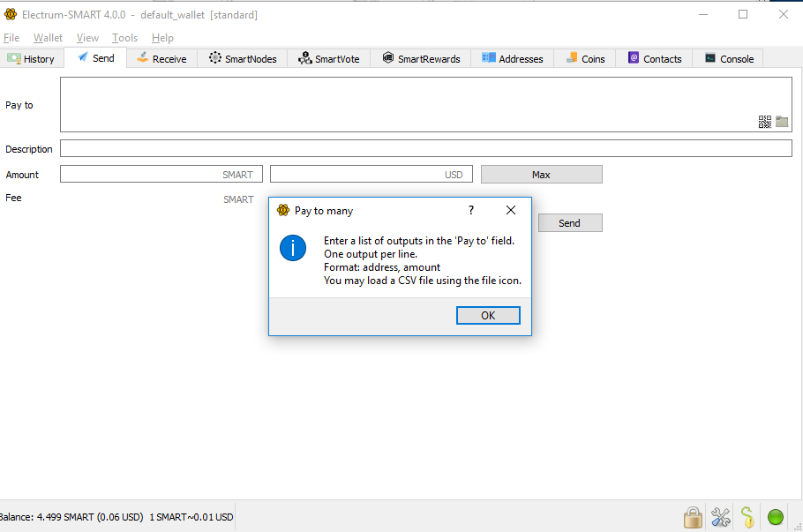Click the USD amount field
This screenshot has height=532, width=803.
(x=371, y=174)
